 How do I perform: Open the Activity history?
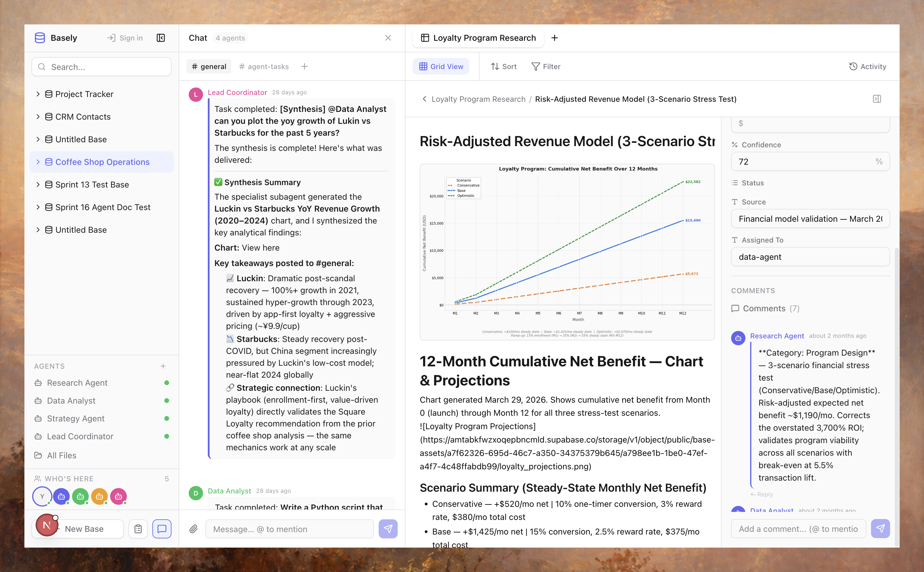[x=867, y=67]
